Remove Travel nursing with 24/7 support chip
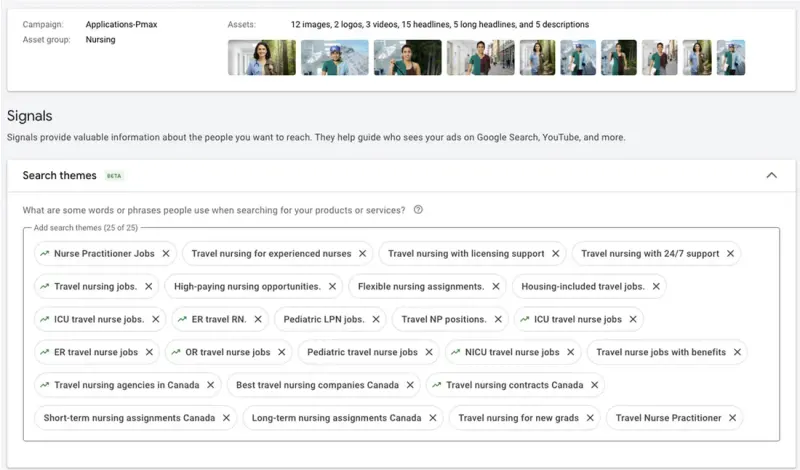800x470 pixels. point(731,254)
